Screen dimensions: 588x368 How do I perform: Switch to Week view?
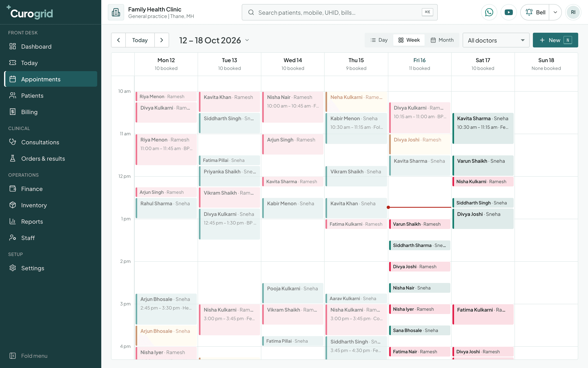[409, 40]
